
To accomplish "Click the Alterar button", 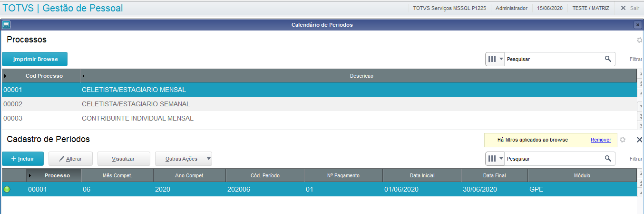I will [70, 159].
